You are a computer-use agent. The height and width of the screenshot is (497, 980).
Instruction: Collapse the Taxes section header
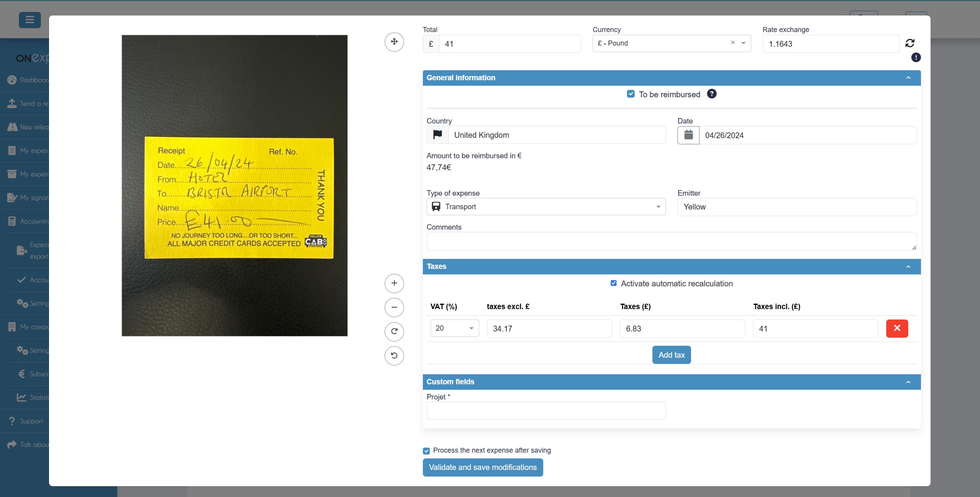point(908,267)
